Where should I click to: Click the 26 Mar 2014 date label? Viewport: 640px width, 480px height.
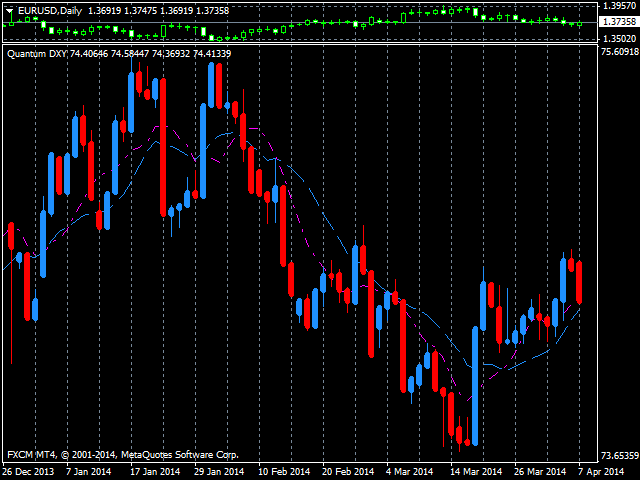(x=540, y=472)
